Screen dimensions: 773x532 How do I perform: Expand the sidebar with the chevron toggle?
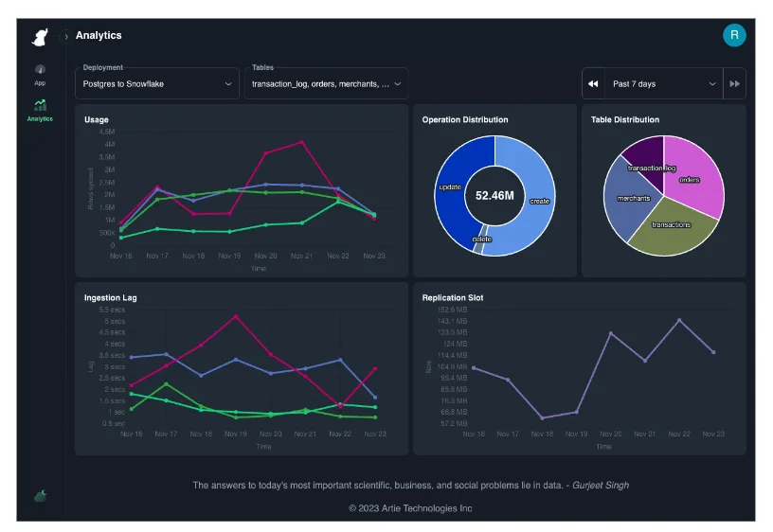click(65, 37)
